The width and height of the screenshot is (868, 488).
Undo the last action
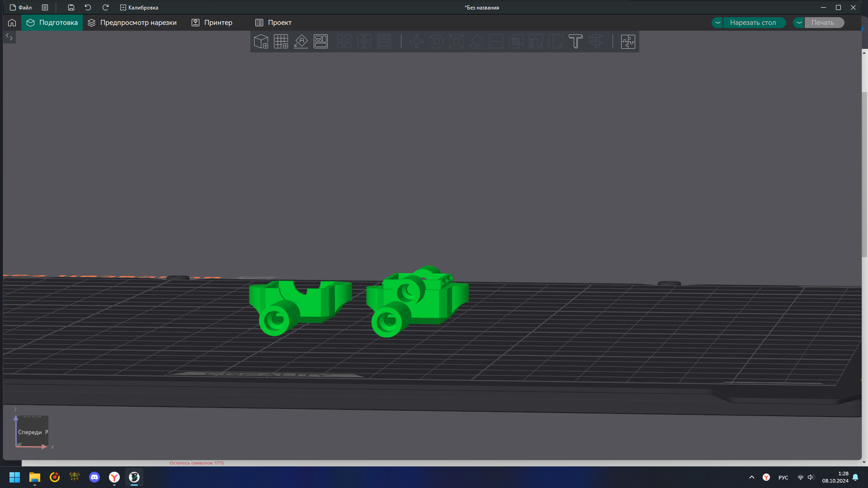pyautogui.click(x=88, y=8)
